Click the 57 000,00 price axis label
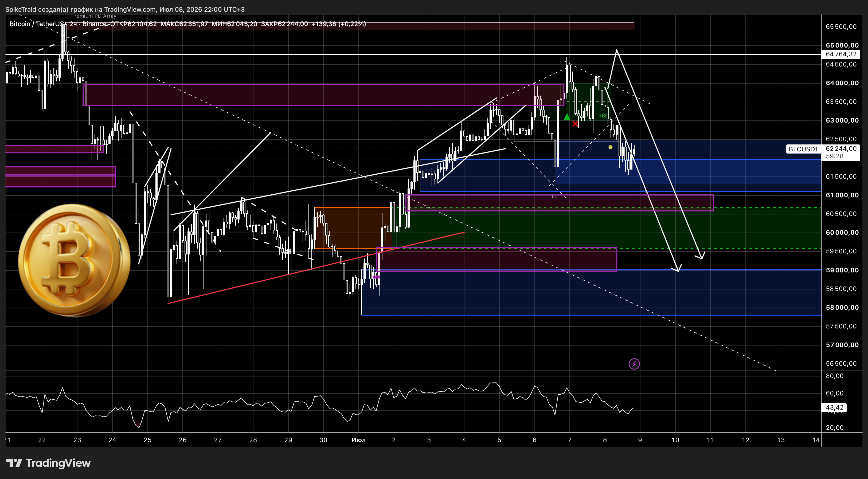The image size is (868, 479). tap(842, 345)
